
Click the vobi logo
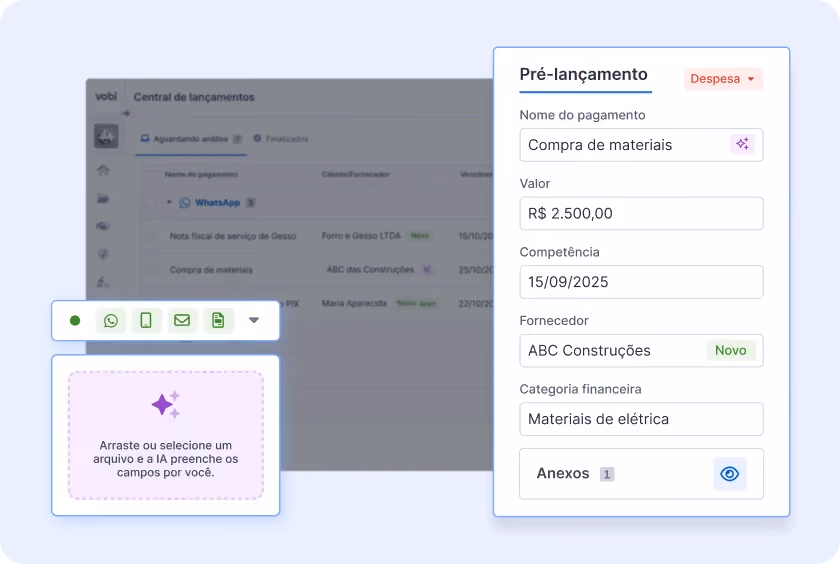click(x=106, y=96)
